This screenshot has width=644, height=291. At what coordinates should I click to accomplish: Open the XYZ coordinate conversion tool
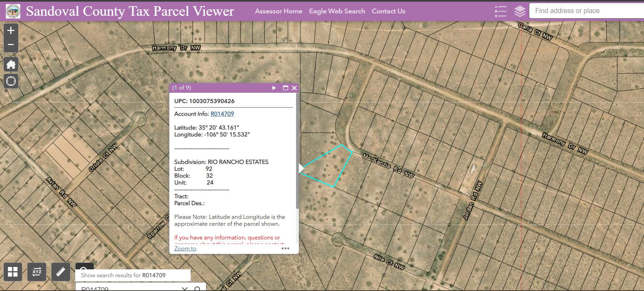point(37,272)
